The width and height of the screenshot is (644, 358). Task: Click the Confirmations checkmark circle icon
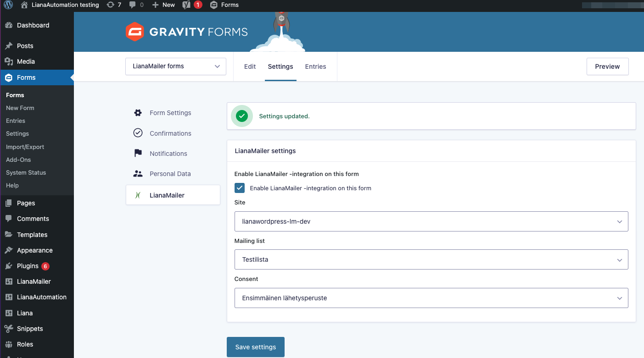point(138,133)
